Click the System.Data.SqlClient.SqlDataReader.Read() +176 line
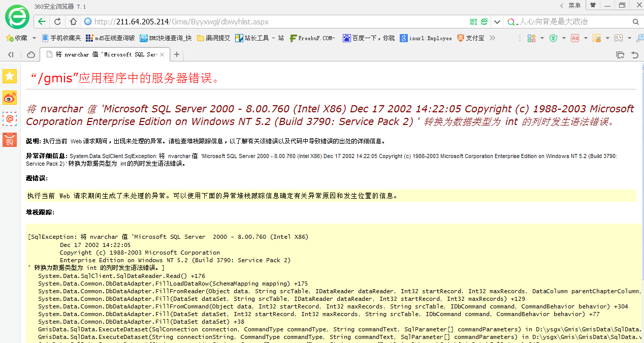Screen dimensions: 644x343 (121, 276)
